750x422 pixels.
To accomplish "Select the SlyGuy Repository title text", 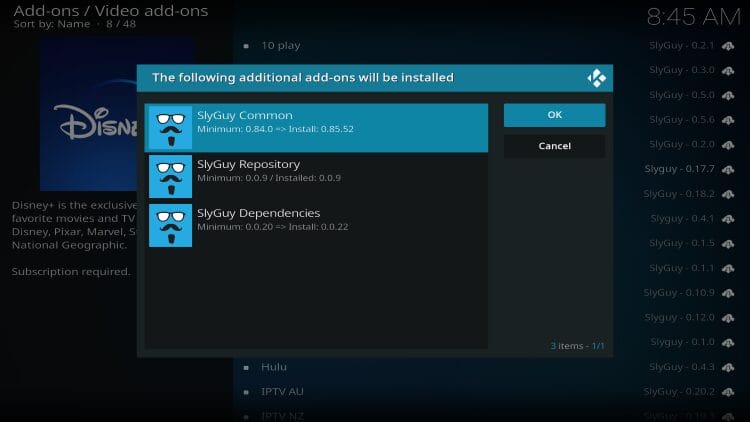I will click(x=248, y=164).
